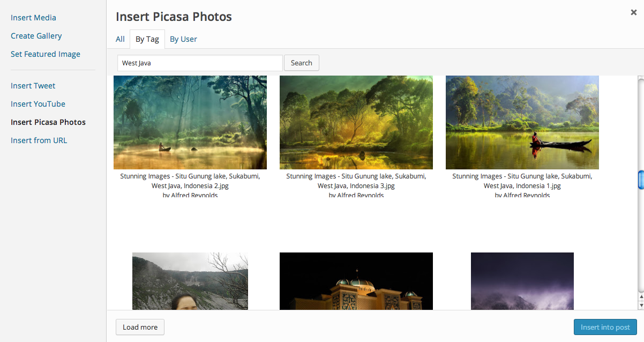Click the Search button
The height and width of the screenshot is (342, 644).
tap(302, 63)
